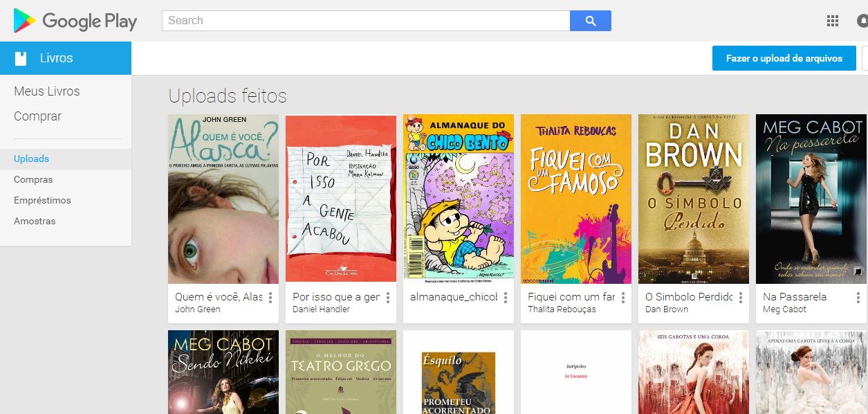Open the Google apps grid icon

833,21
